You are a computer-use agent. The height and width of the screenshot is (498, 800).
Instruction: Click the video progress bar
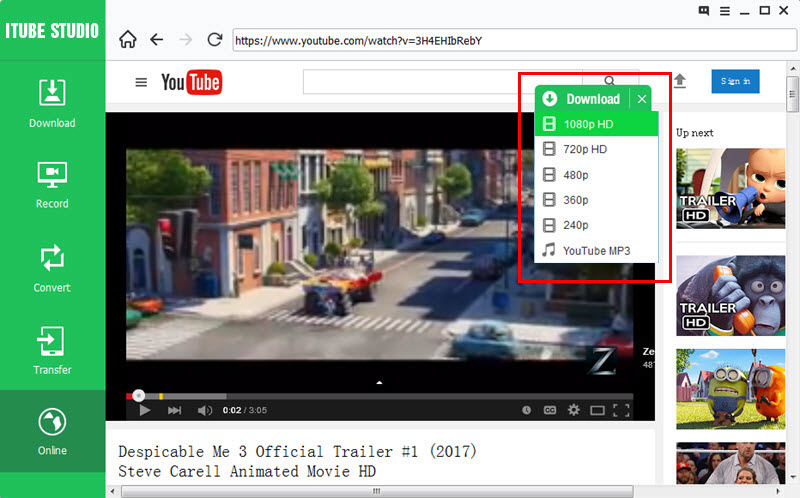tap(380, 396)
